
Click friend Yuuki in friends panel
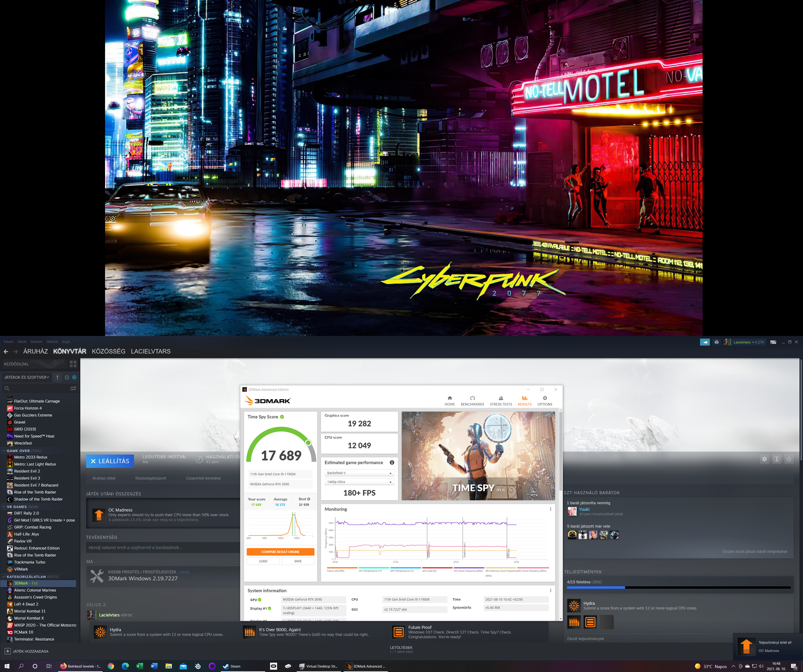584,509
